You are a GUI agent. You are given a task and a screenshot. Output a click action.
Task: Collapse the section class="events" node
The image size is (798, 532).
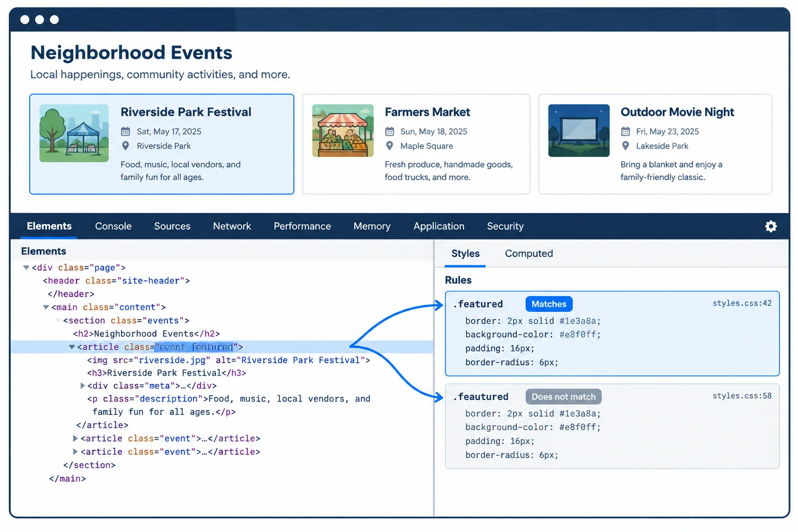coord(58,321)
